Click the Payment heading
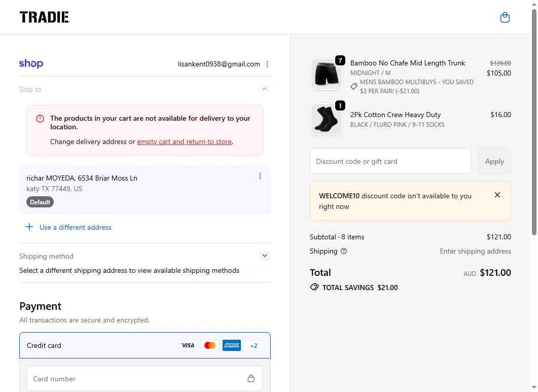538x392 pixels. [x=40, y=306]
